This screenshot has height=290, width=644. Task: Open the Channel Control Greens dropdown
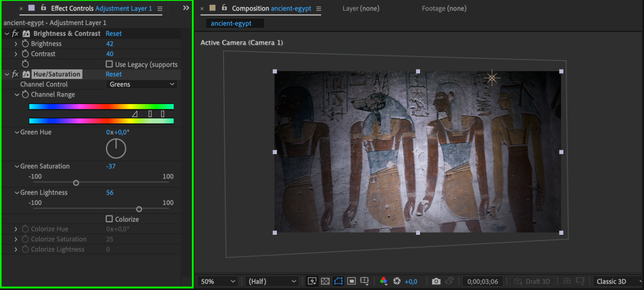(x=141, y=84)
